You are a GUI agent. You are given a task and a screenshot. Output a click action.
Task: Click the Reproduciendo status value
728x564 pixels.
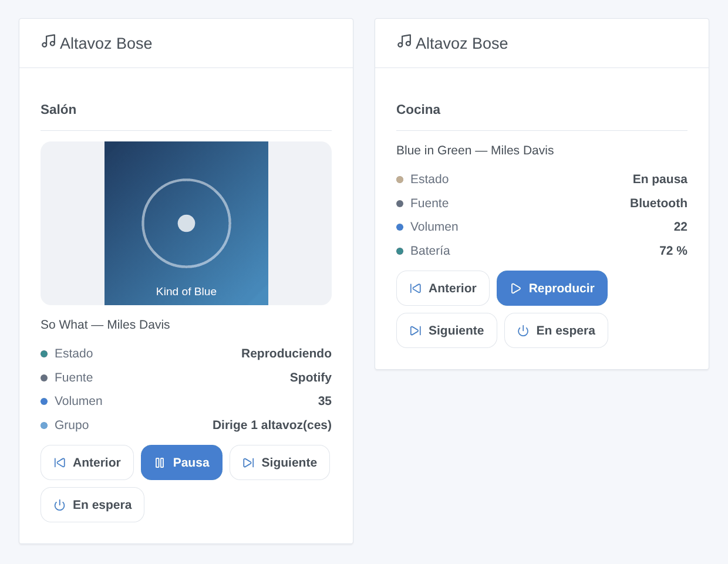(x=287, y=353)
